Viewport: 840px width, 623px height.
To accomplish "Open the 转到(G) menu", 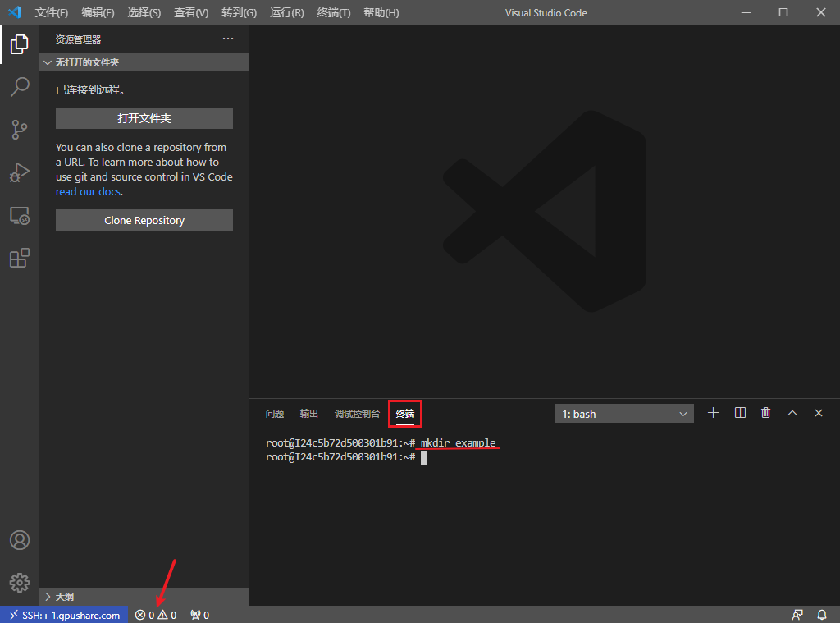I will pos(239,12).
